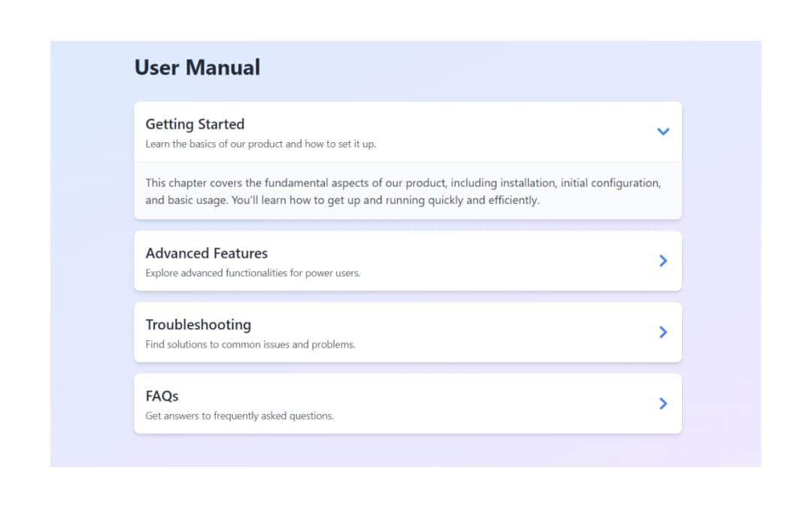Expand the Advanced Features chapter title
The width and height of the screenshot is (812, 508).
pyautogui.click(x=207, y=254)
